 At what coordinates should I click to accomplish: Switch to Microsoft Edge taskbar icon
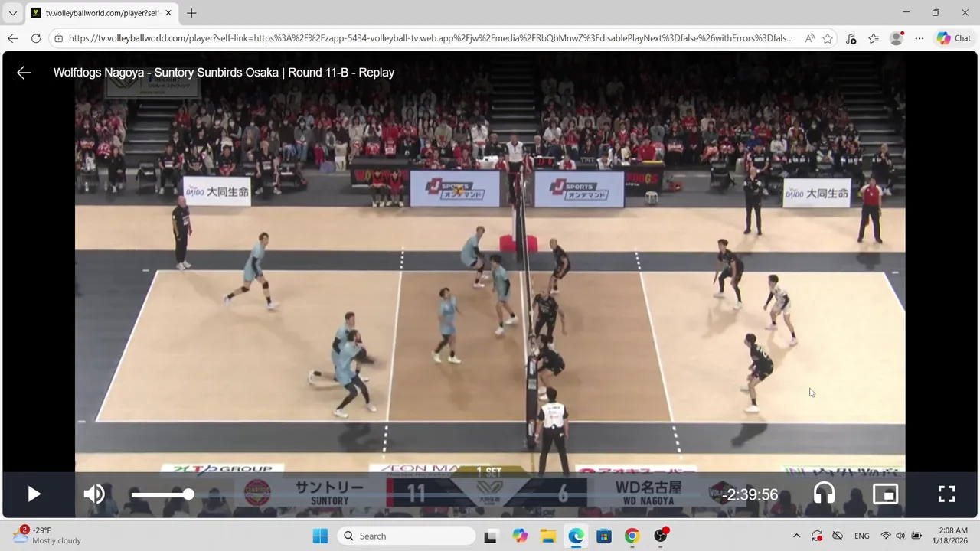click(x=576, y=536)
